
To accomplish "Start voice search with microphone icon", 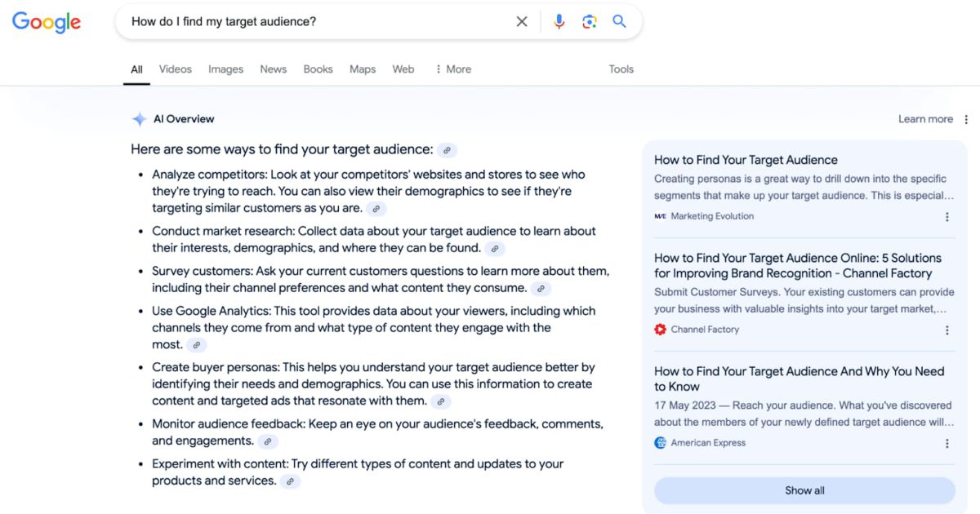I will (559, 22).
